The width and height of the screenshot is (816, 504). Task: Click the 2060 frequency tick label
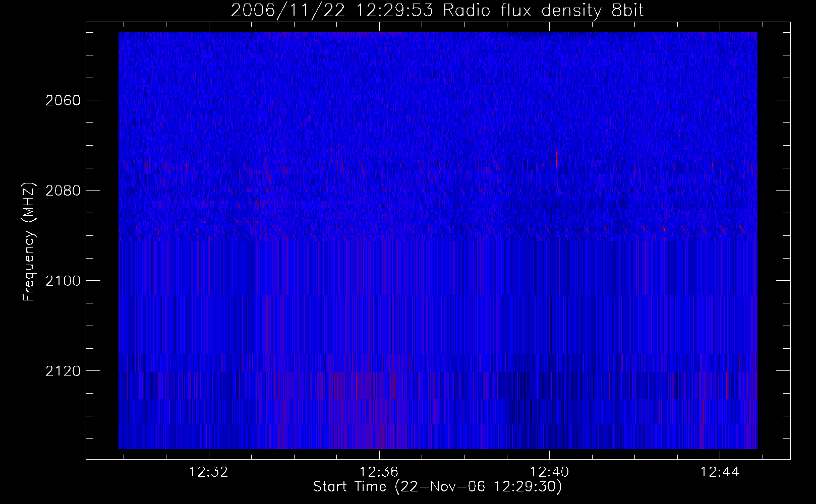pos(63,100)
